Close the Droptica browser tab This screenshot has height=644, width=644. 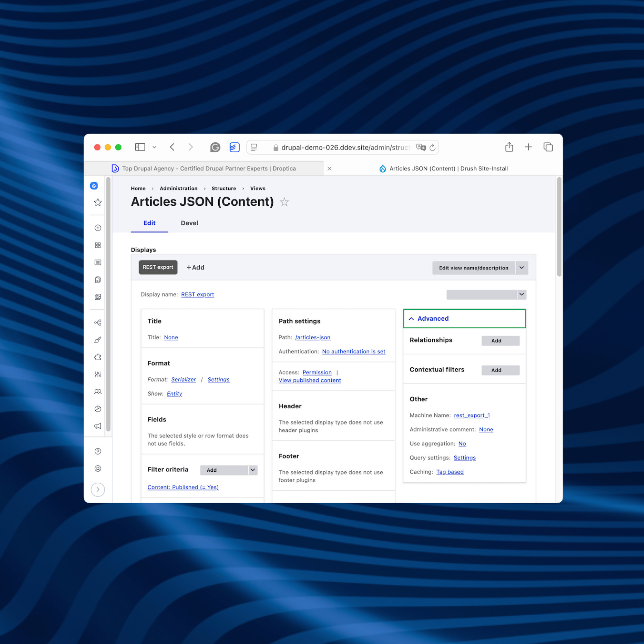[329, 168]
